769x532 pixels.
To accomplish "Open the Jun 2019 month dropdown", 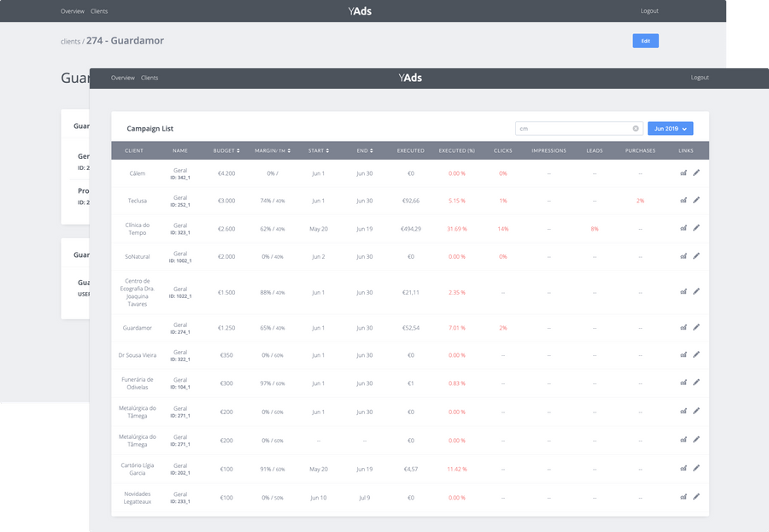I will 670,128.
